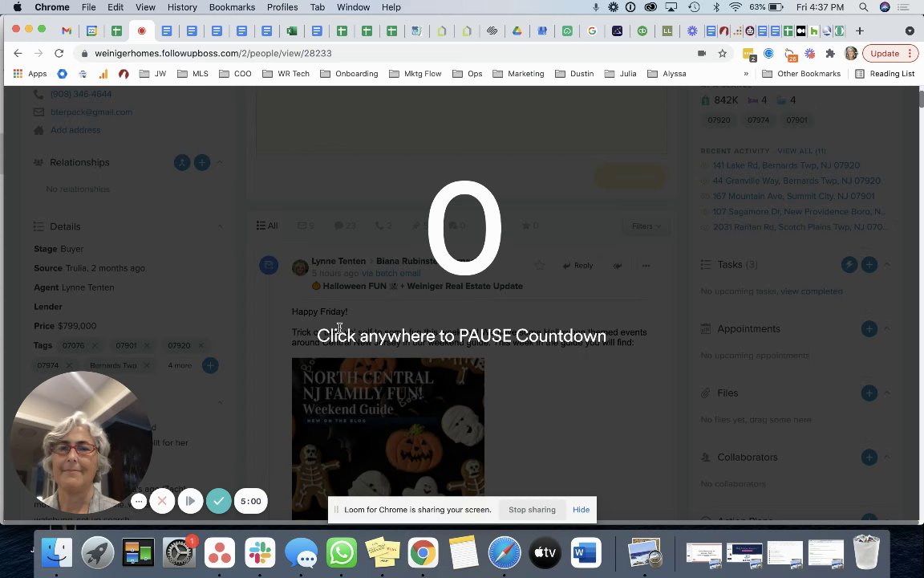Click the Wi-Fi icon in the menu bar
Screen dimensions: 924x578
(x=735, y=7)
